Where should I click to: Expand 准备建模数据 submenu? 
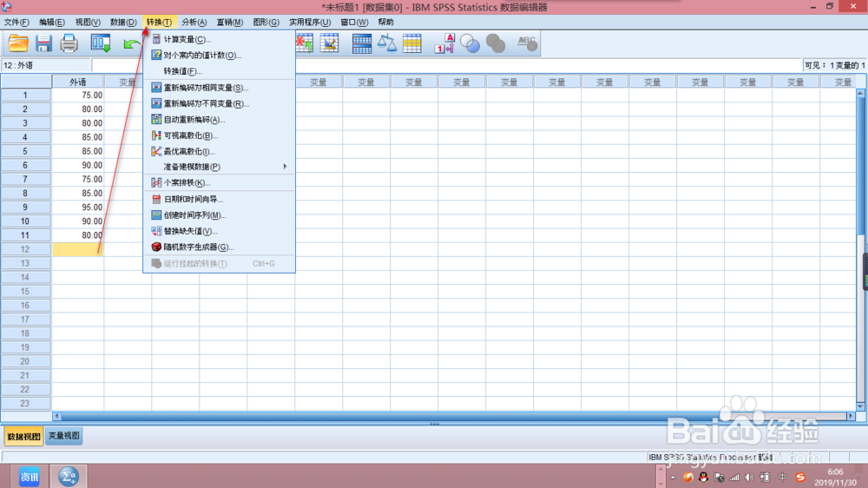click(x=219, y=167)
